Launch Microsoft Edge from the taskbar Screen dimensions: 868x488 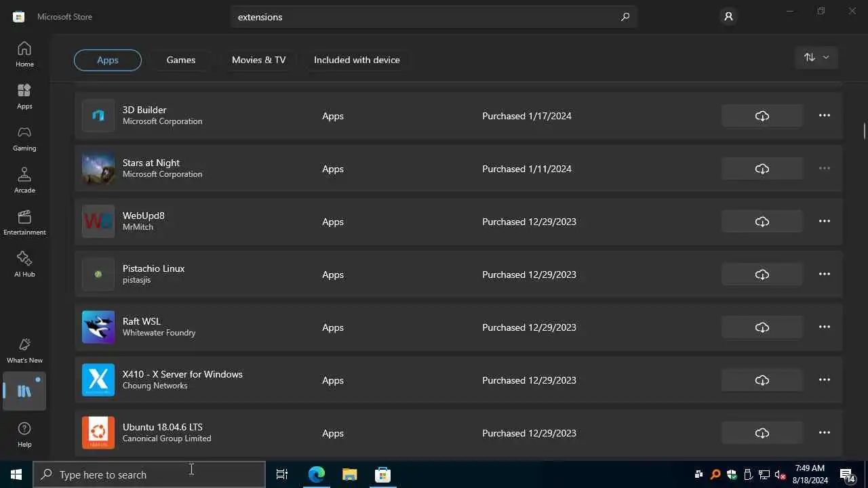[317, 474]
